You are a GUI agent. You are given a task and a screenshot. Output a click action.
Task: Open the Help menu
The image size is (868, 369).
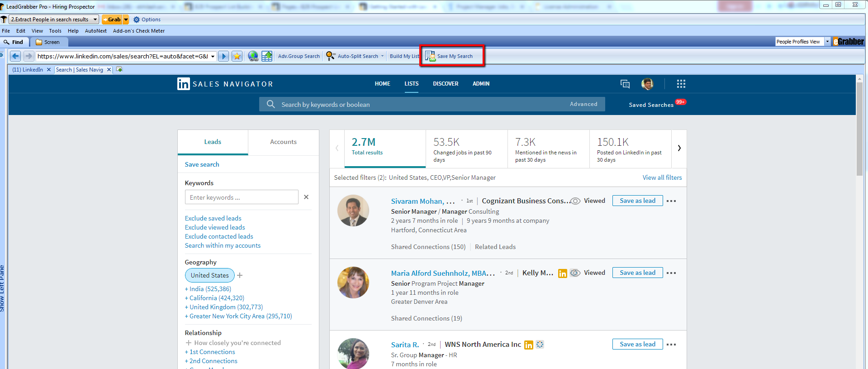tap(73, 31)
